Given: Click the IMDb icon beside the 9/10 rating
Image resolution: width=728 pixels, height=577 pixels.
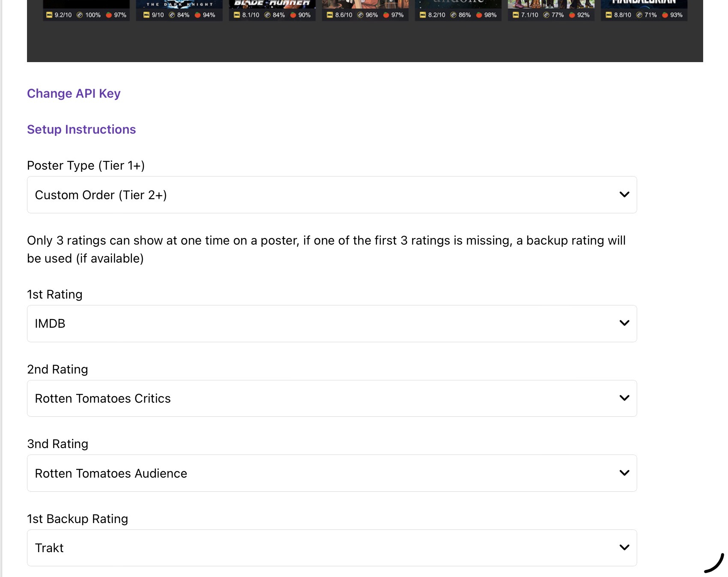Looking at the screenshot, I should pos(147,15).
